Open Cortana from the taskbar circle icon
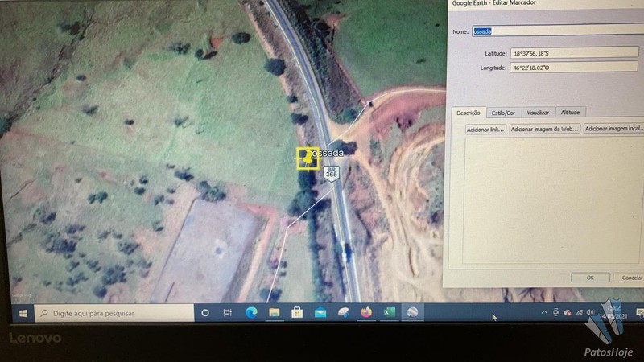This screenshot has height=362, width=644. coord(205,313)
